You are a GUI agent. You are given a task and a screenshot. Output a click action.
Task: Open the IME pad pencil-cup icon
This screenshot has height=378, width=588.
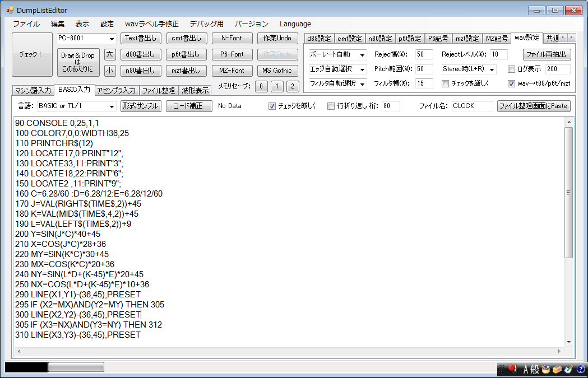[x=545, y=370]
